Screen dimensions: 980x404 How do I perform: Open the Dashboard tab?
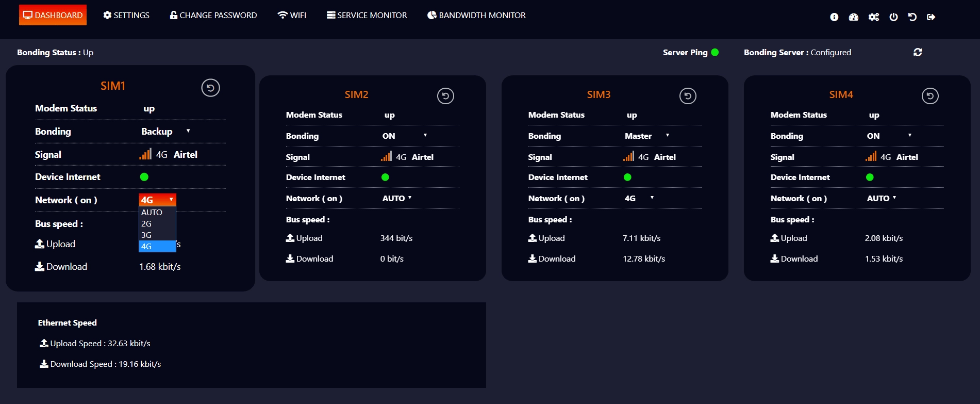(53, 15)
